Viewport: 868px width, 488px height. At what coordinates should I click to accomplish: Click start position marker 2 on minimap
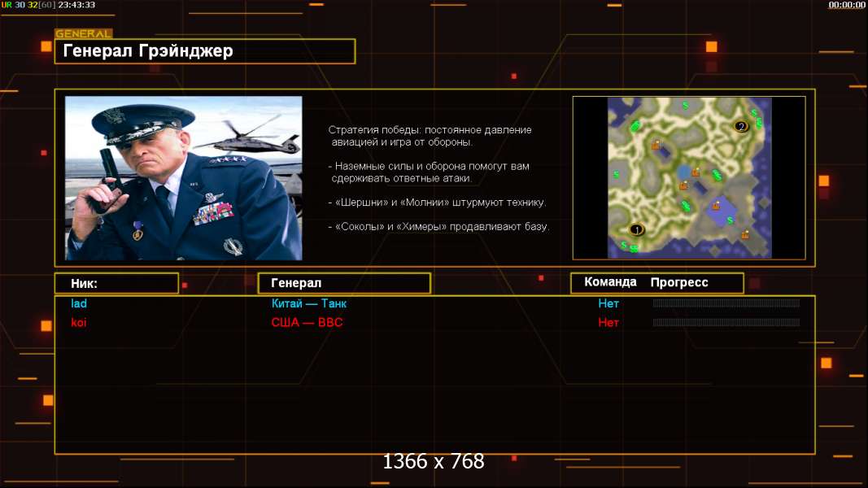tap(741, 126)
